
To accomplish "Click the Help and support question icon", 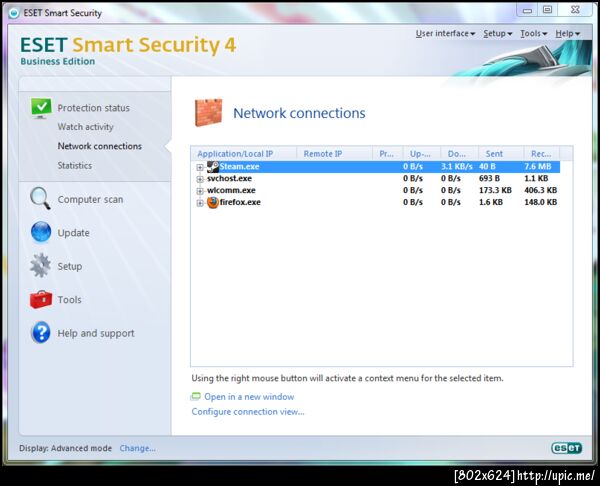I will click(x=41, y=332).
